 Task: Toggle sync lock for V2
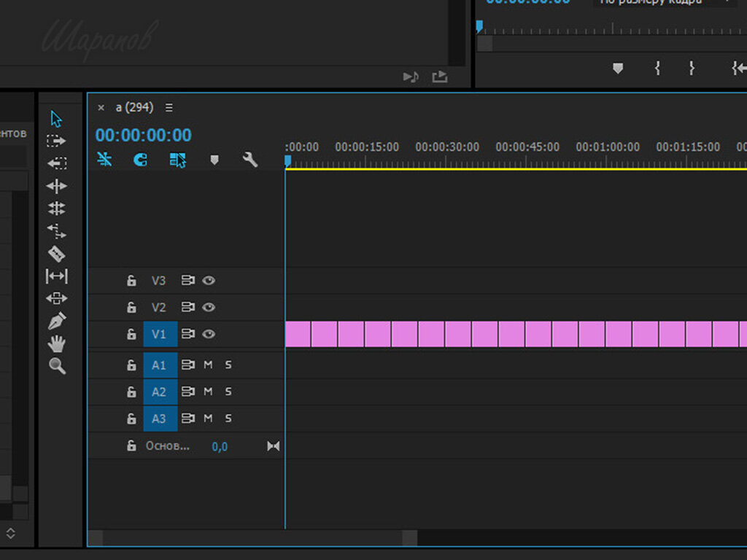[188, 307]
